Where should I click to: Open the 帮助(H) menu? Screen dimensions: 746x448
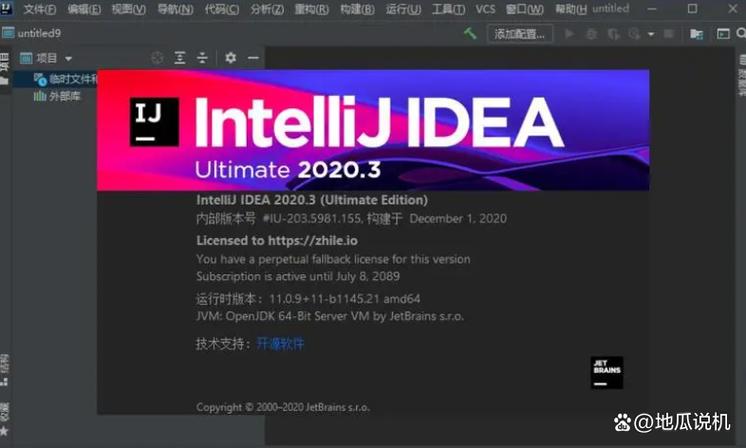coord(570,9)
